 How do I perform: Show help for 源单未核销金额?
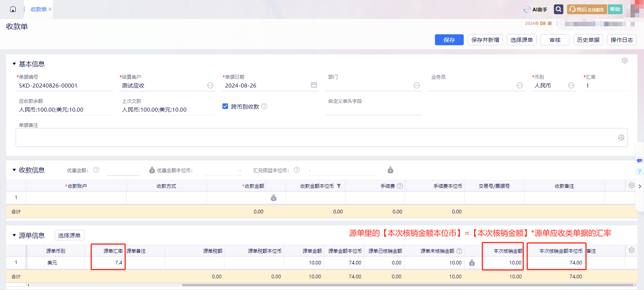pyautogui.click(x=459, y=251)
